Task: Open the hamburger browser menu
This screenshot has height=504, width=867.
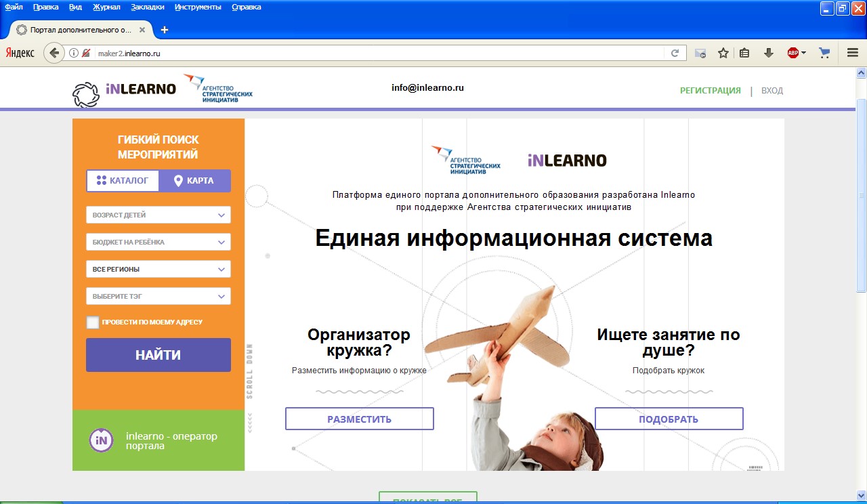Action: pyautogui.click(x=853, y=53)
